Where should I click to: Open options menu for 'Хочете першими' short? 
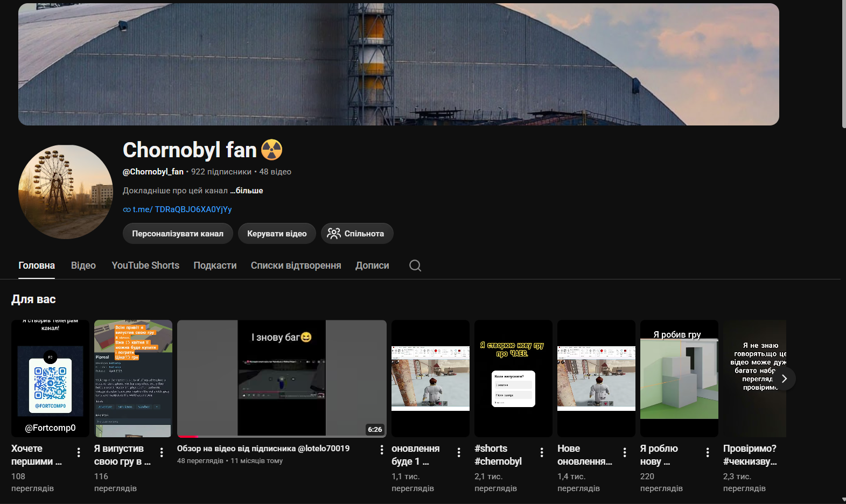(x=79, y=452)
